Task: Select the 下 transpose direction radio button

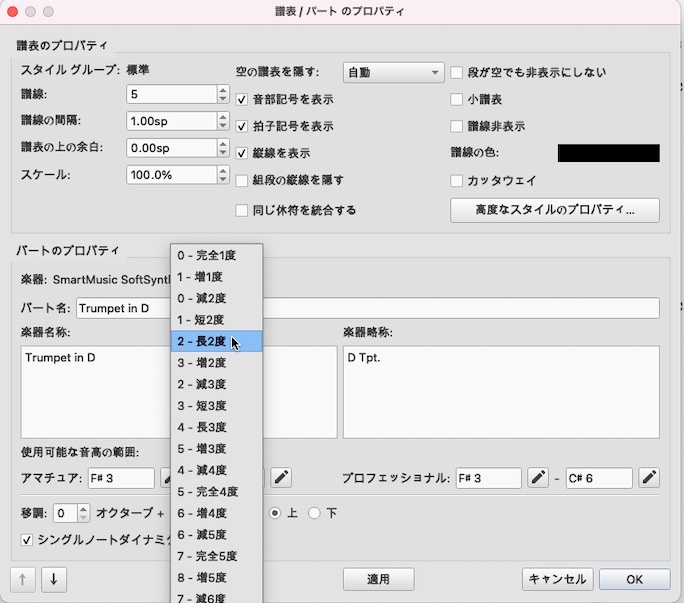Action: [315, 513]
